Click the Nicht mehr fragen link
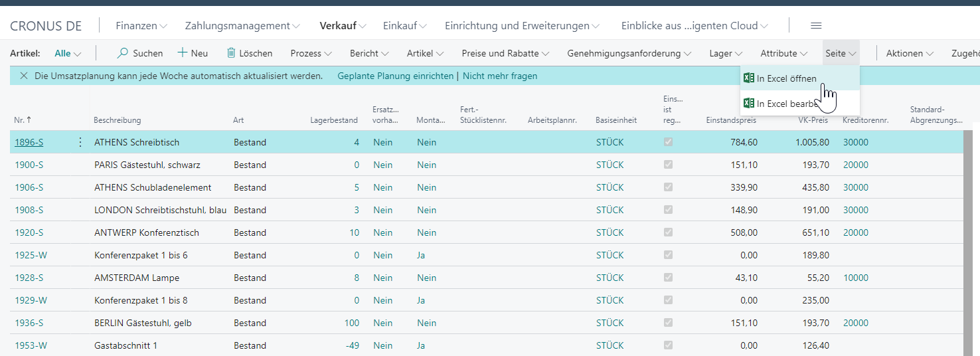 [x=500, y=76]
